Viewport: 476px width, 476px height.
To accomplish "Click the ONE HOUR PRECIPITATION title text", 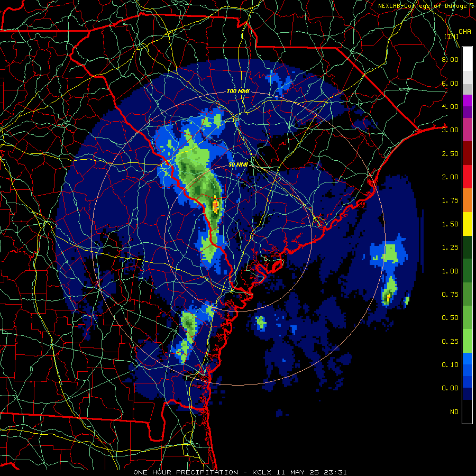I will [186, 472].
